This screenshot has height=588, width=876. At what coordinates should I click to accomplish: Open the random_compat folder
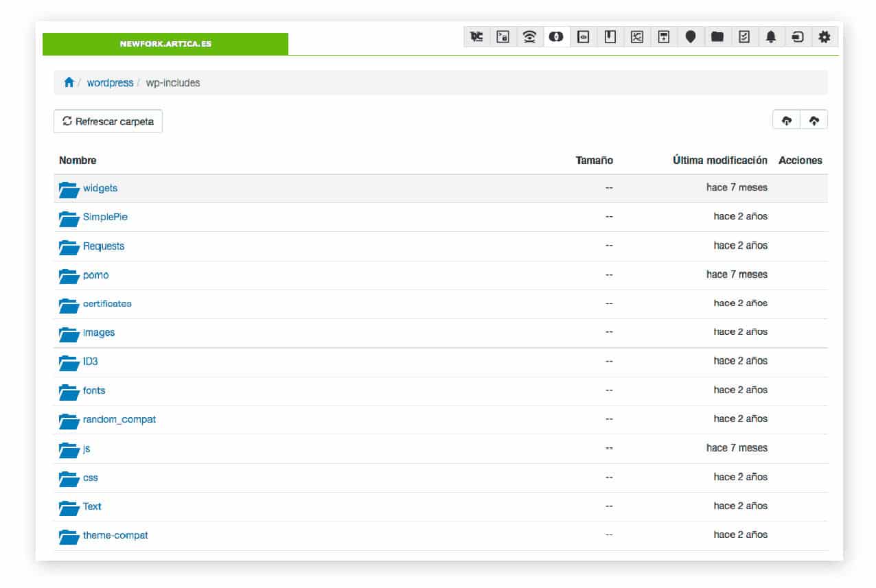pyautogui.click(x=119, y=419)
